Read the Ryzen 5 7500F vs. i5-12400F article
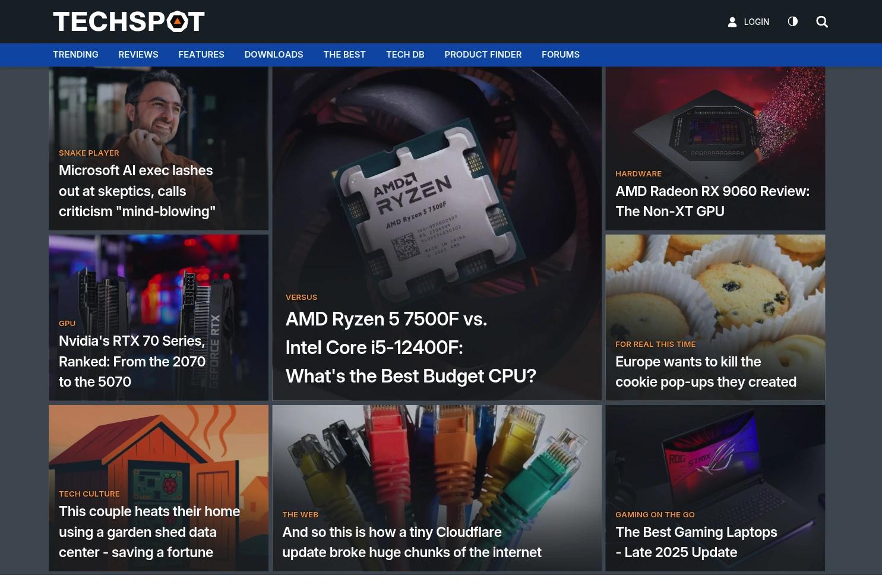 click(411, 347)
